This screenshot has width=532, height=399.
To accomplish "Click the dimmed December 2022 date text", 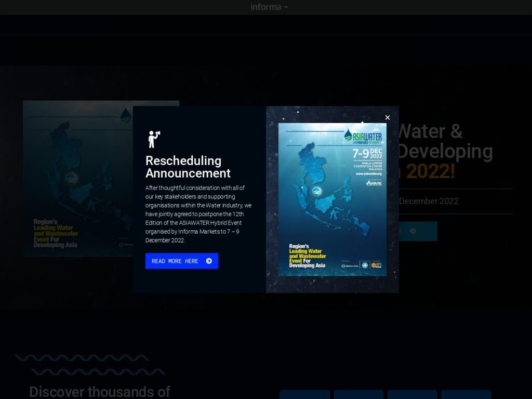I will pyautogui.click(x=429, y=201).
